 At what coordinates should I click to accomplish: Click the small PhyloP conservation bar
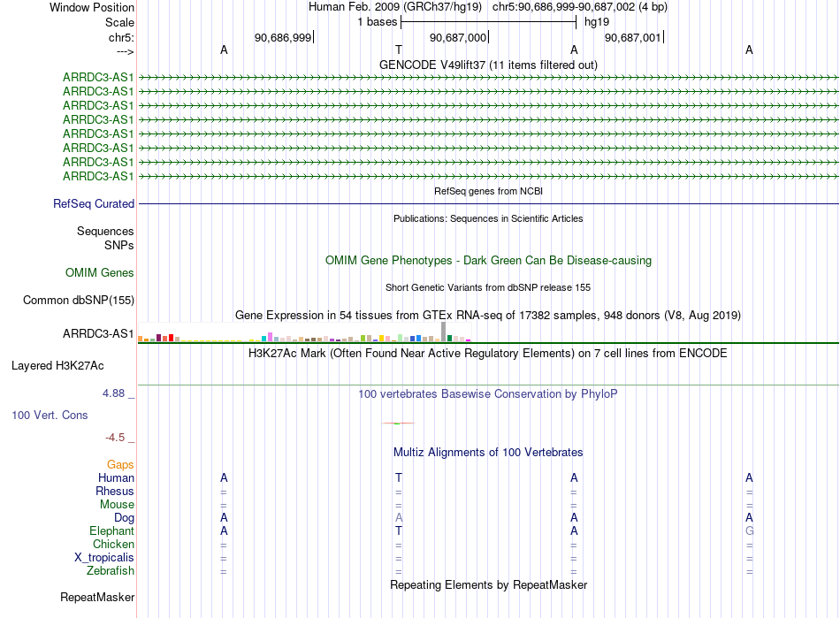pyautogui.click(x=398, y=423)
